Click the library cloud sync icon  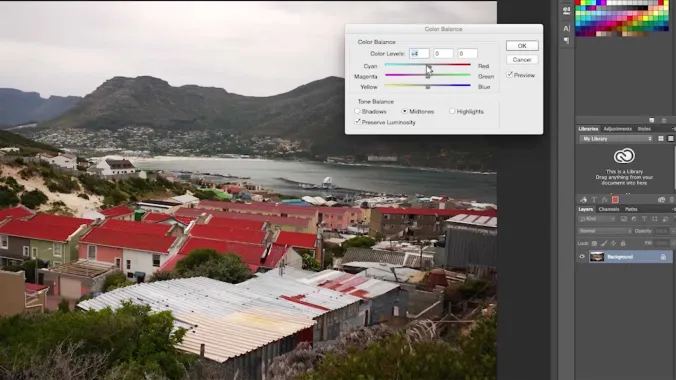(x=661, y=200)
